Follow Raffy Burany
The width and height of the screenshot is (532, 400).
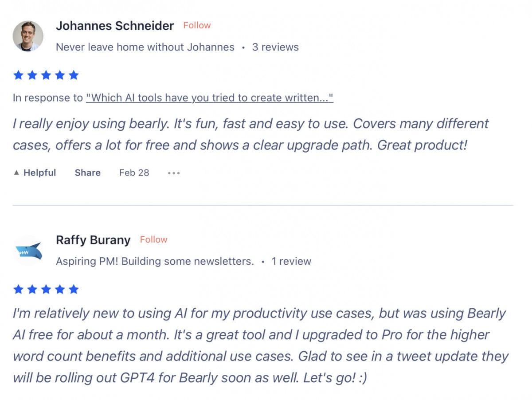click(153, 239)
